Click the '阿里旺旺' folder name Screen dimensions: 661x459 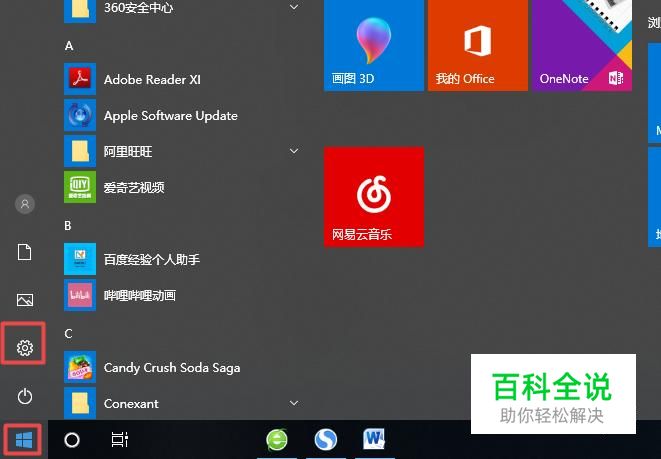pyautogui.click(x=128, y=151)
